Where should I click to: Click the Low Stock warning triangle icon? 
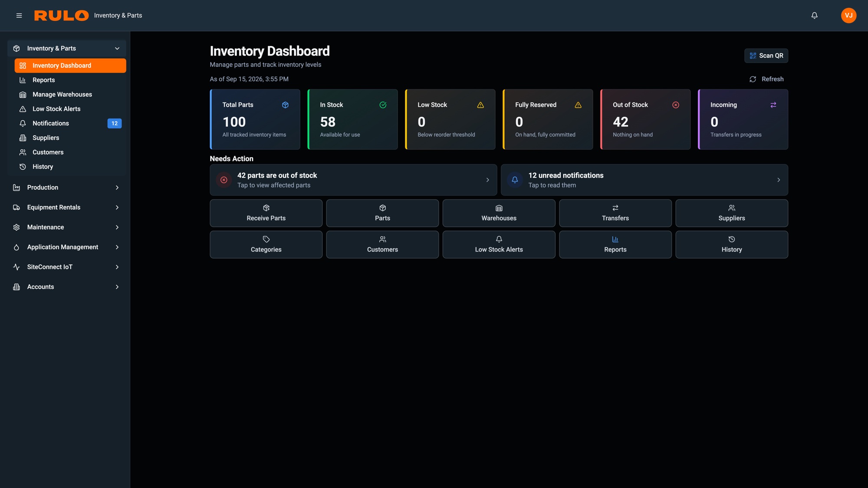(480, 105)
